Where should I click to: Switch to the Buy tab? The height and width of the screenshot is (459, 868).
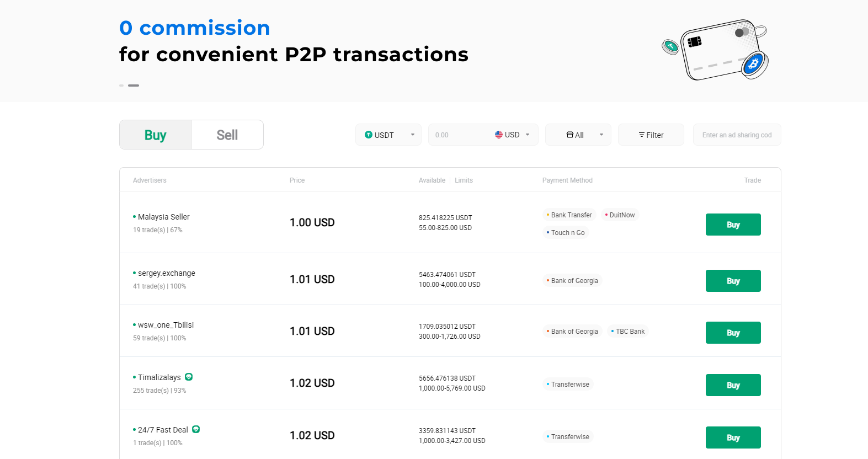(156, 135)
